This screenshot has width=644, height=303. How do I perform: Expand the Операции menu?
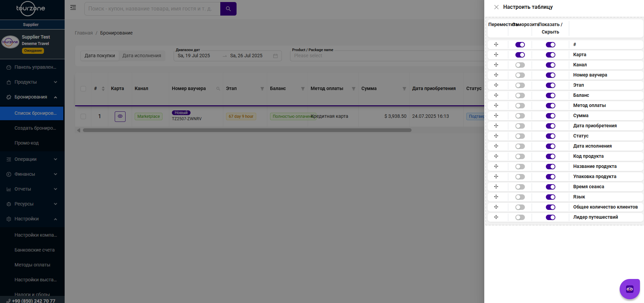(32, 159)
